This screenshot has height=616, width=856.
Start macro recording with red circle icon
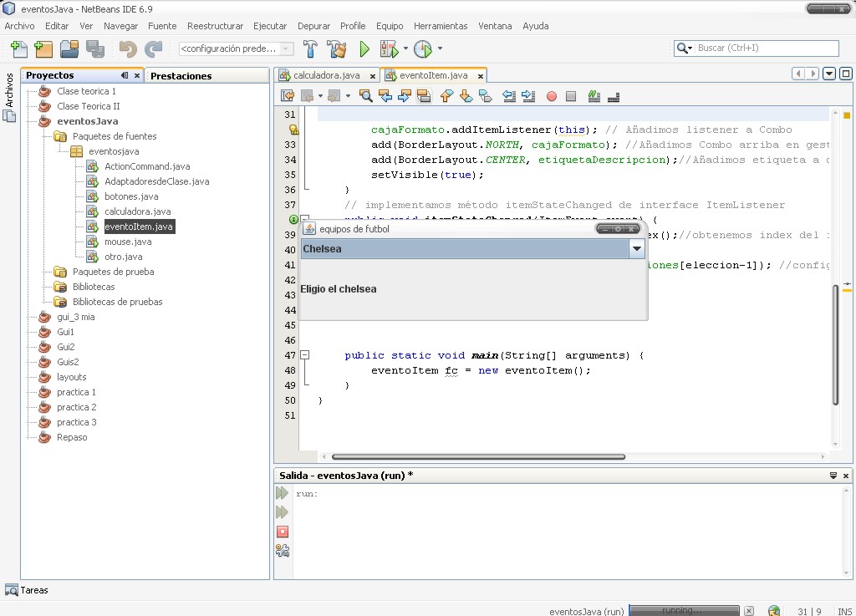click(x=550, y=96)
